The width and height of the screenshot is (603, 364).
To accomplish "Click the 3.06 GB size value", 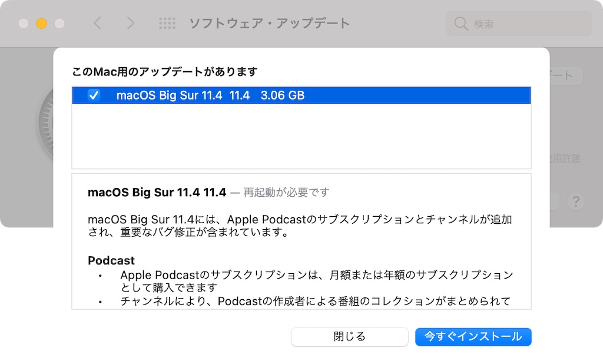I will coord(283,95).
